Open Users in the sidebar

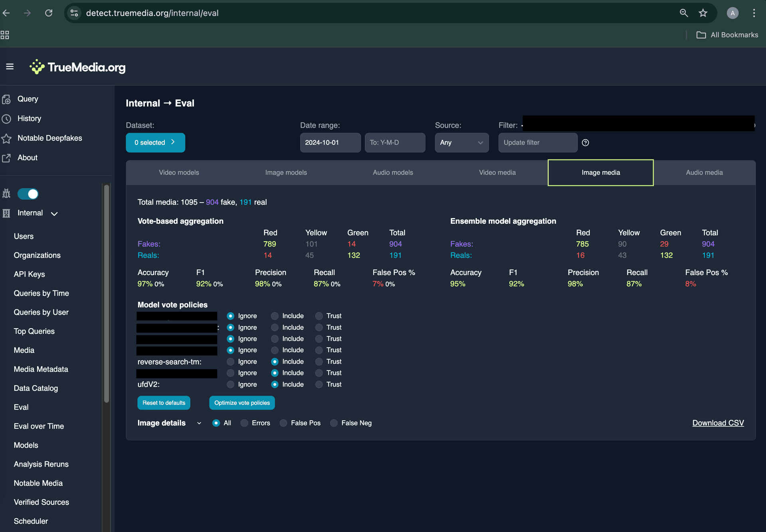[x=24, y=236]
